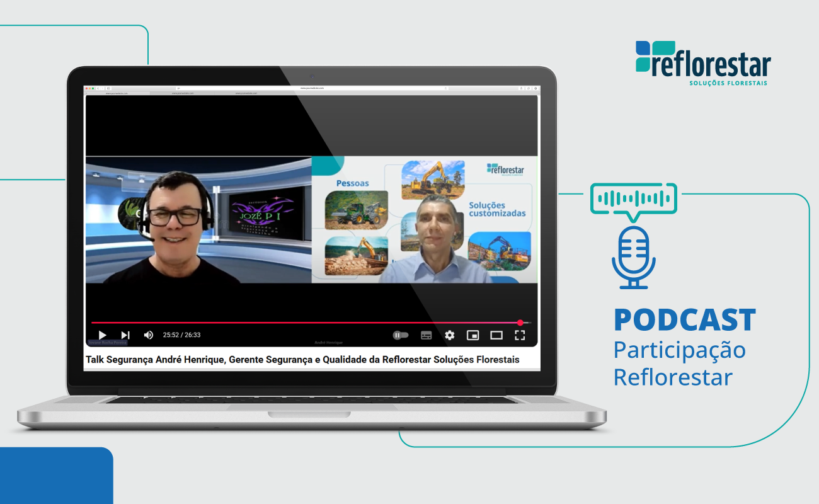Click the 'Participação Reflorestar' text

click(x=680, y=364)
